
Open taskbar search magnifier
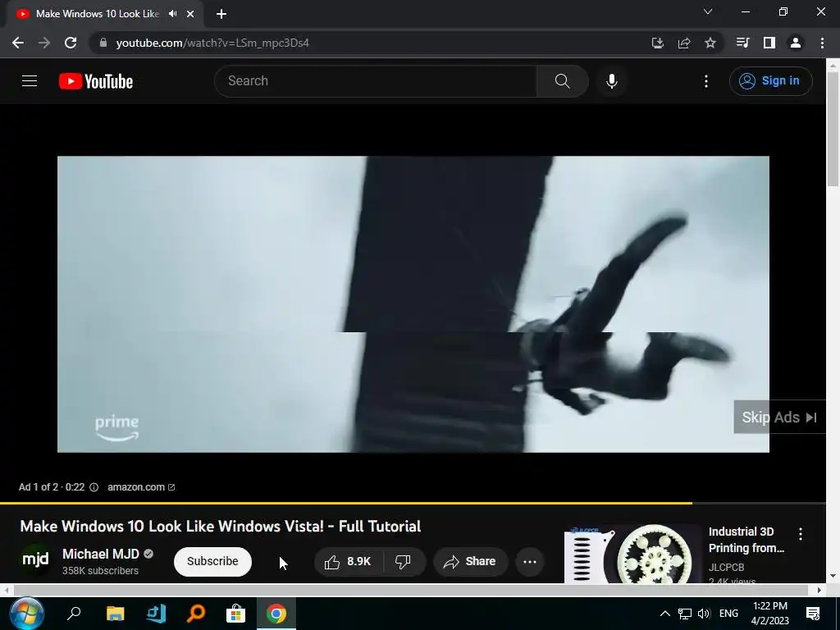tap(74, 614)
